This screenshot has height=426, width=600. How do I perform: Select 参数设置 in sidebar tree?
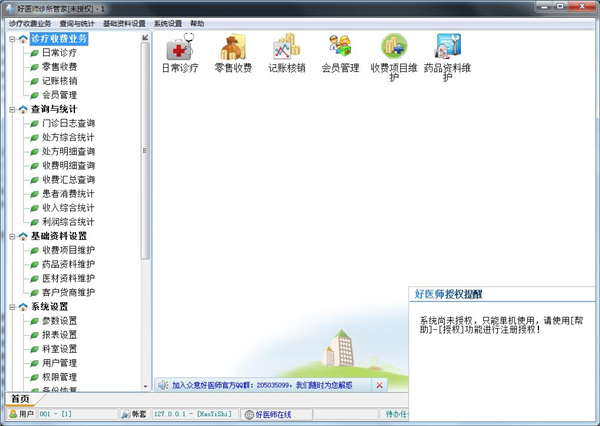[60, 320]
